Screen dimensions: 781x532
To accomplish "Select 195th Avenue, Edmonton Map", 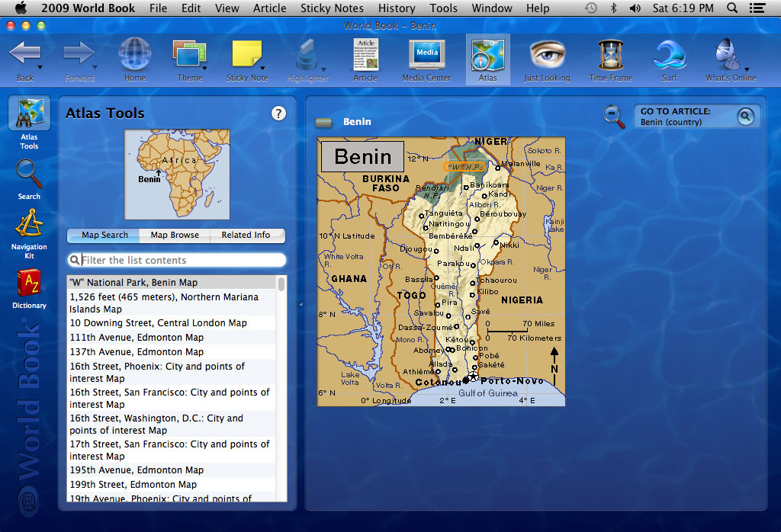I will (x=172, y=470).
